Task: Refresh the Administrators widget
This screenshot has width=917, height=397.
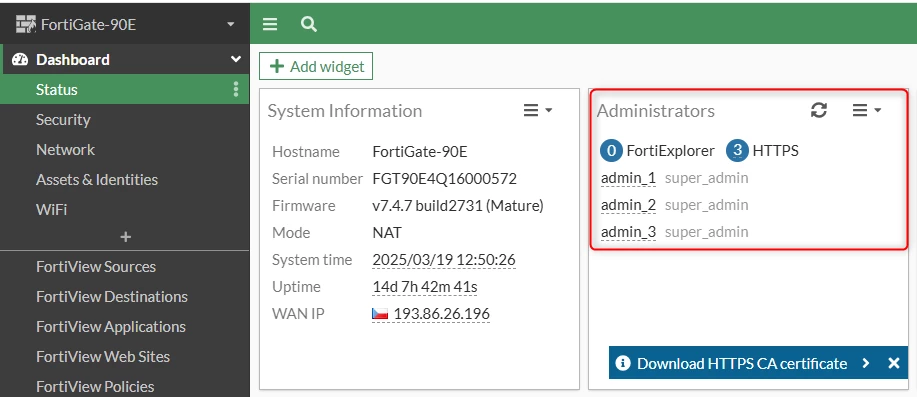Action: point(819,110)
